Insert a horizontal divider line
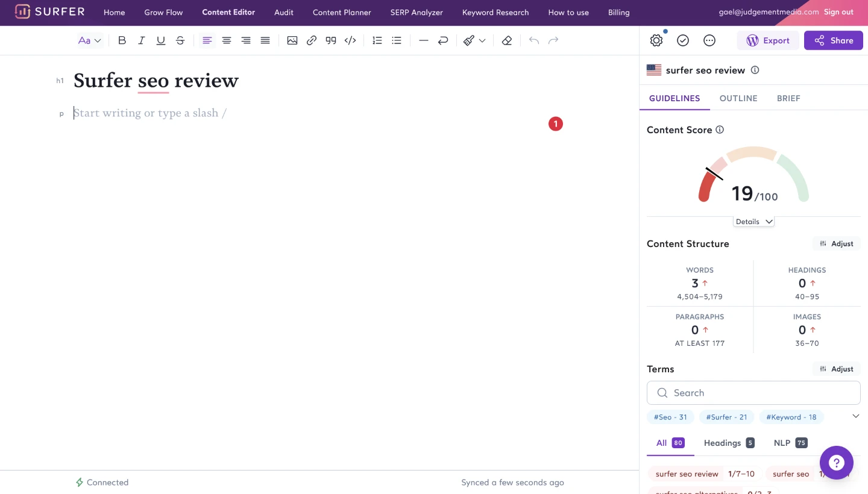Screen dimensions: 868x494 pyautogui.click(x=424, y=40)
